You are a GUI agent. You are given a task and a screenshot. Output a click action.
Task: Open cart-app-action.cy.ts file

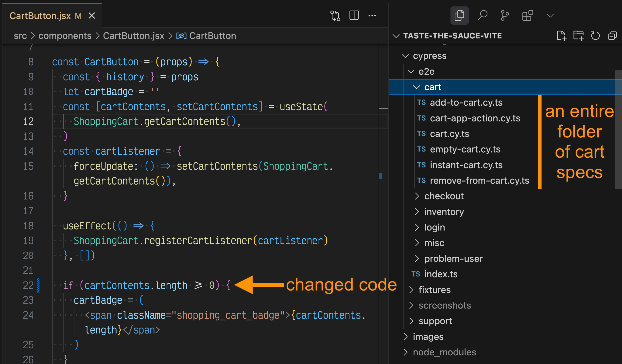(x=475, y=118)
